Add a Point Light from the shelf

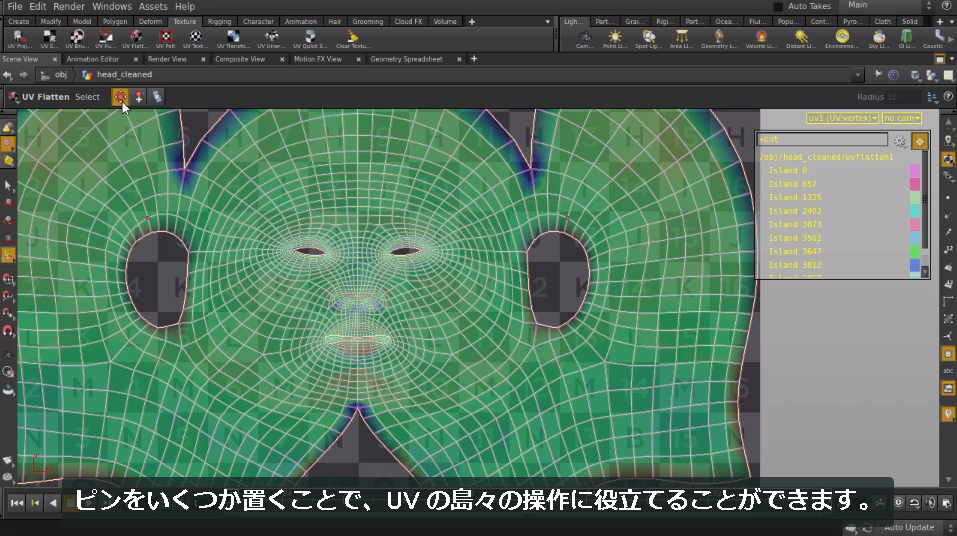click(615, 39)
